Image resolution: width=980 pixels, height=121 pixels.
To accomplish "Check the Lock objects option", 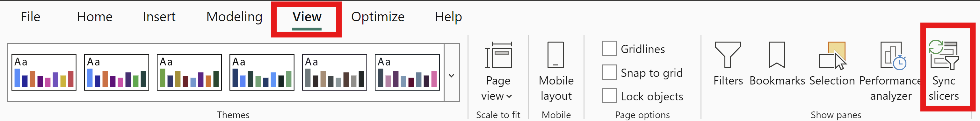I will point(609,96).
